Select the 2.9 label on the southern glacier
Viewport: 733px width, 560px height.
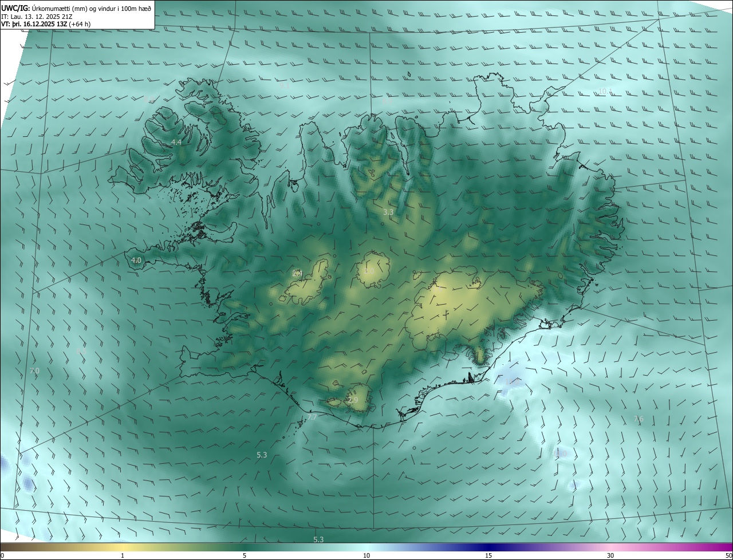pyautogui.click(x=353, y=400)
